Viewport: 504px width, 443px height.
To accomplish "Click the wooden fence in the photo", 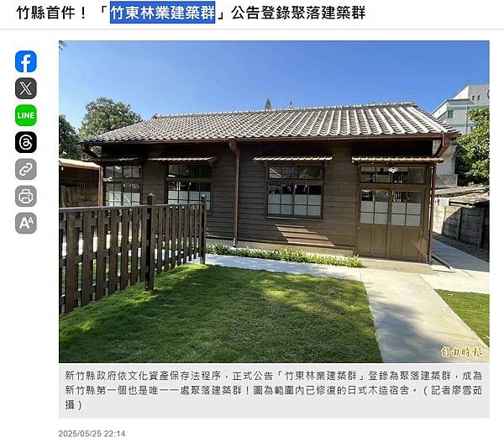I will pyautogui.click(x=132, y=251).
